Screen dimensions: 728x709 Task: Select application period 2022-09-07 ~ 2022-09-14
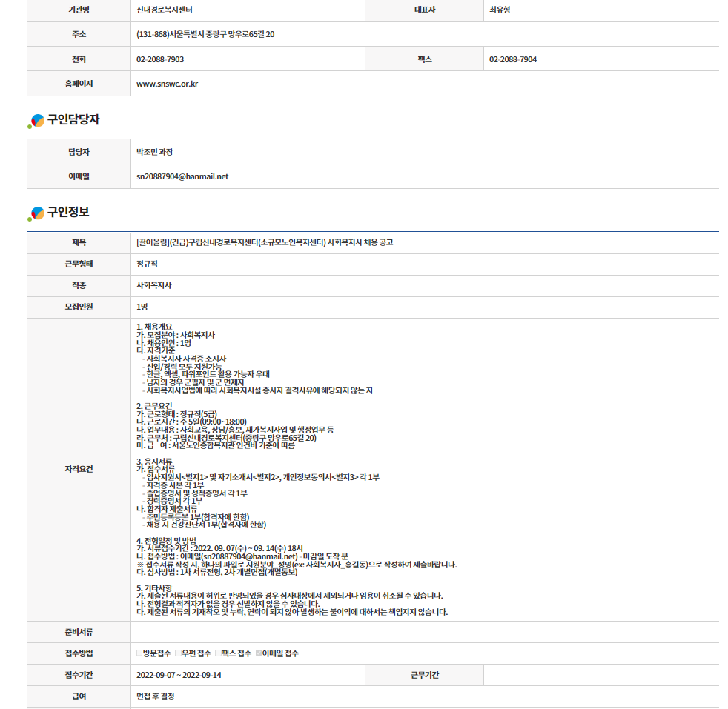(179, 675)
